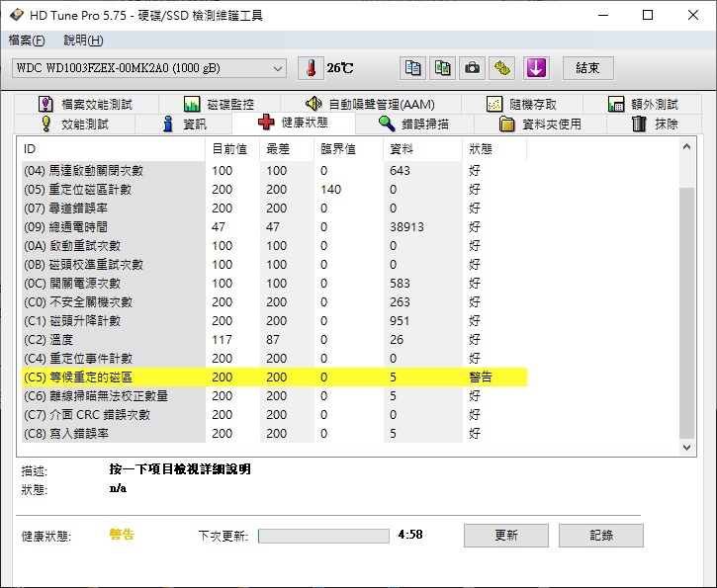Screen dimensions: 717x588
Task: Click the 記錄 log button
Action: tap(601, 536)
